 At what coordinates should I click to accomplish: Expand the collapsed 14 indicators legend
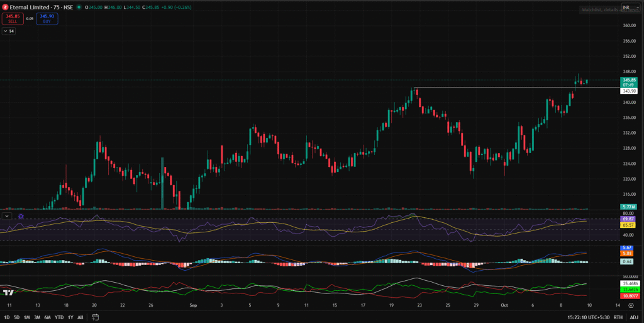click(x=9, y=30)
